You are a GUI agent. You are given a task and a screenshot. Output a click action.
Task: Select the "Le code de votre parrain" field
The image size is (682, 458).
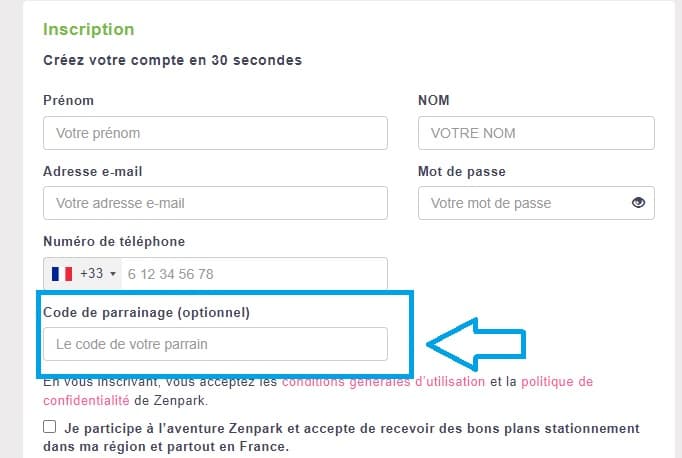click(x=215, y=344)
